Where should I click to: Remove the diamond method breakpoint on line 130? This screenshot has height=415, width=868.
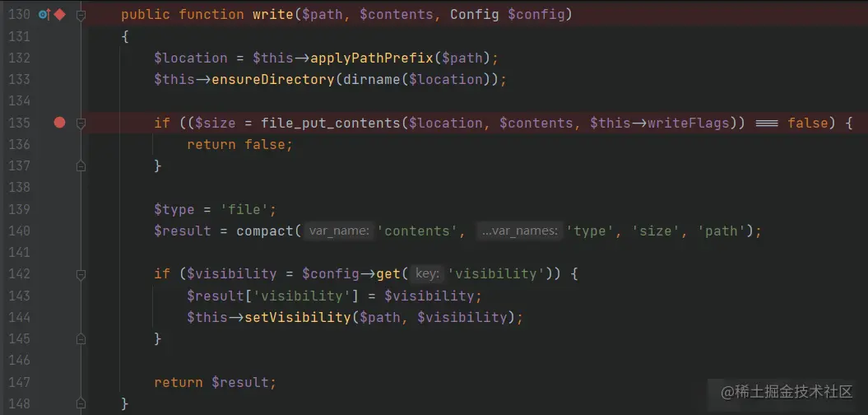pyautogui.click(x=60, y=15)
